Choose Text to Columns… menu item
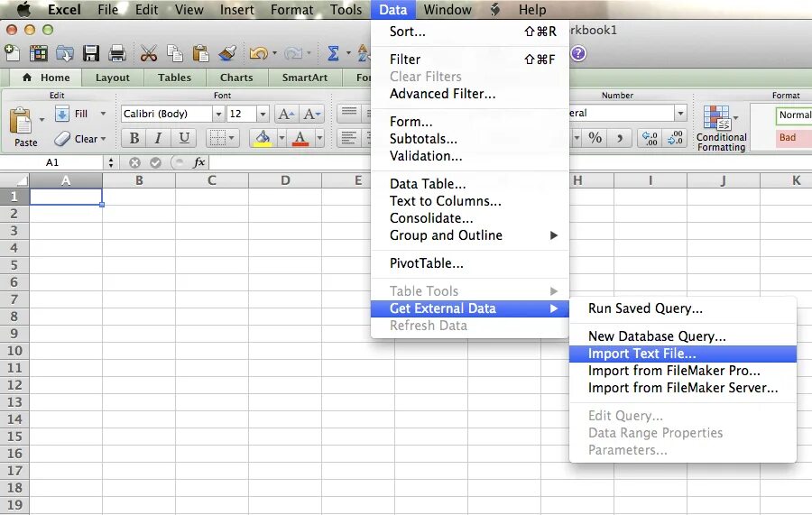812x515 pixels. [x=470, y=201]
